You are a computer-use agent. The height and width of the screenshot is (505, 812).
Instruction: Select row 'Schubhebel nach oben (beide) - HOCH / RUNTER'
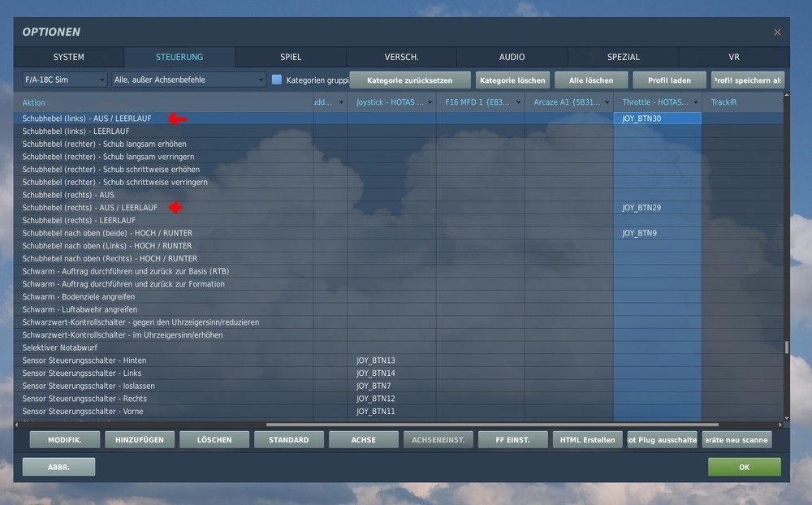tap(398, 233)
